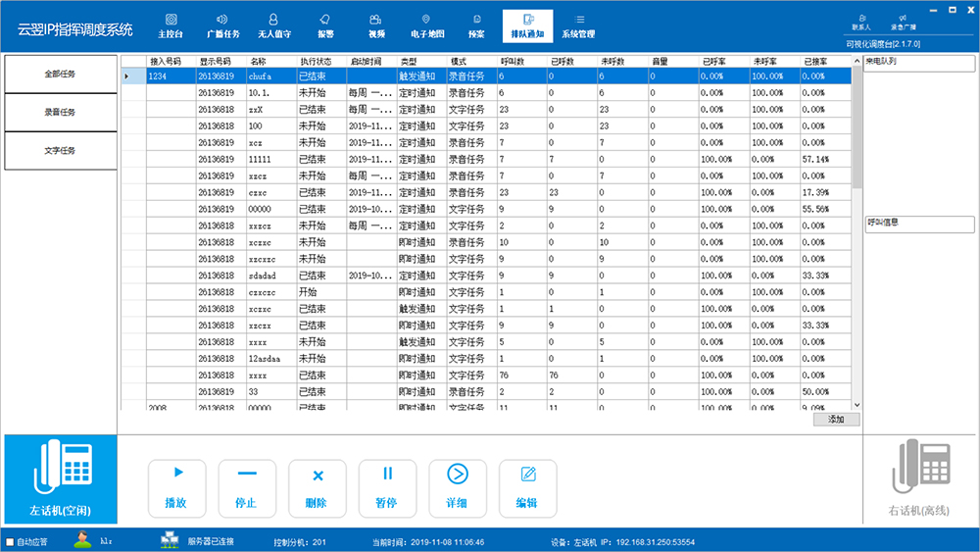Image resolution: width=980 pixels, height=552 pixels.
Task: Open 详细 details of the task
Action: 458,489
